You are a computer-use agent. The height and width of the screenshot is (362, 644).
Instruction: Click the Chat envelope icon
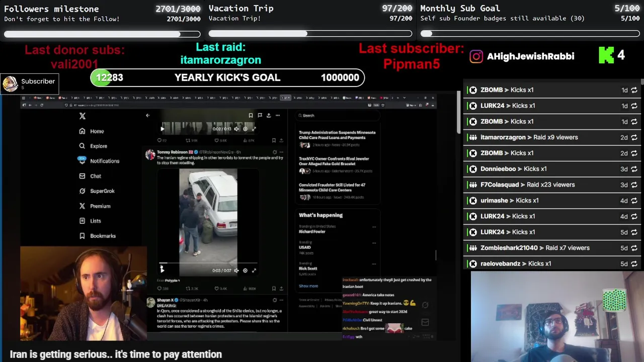[x=82, y=176]
